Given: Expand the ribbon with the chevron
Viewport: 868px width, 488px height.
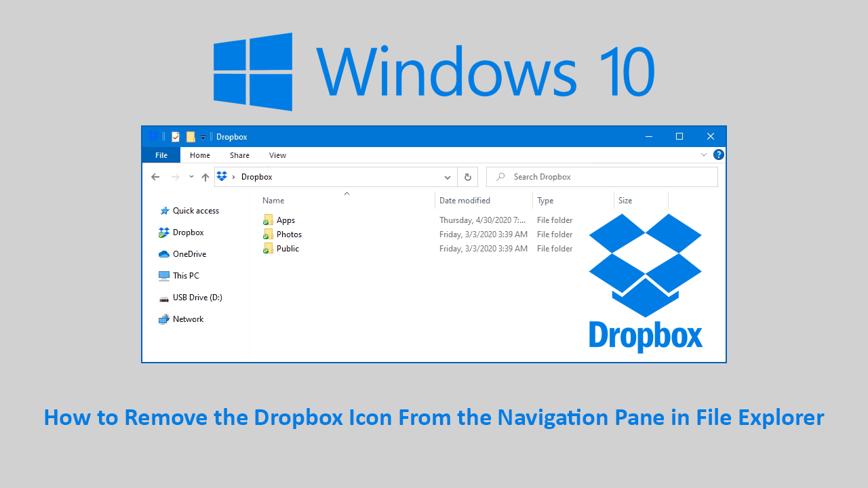Looking at the screenshot, I should 704,155.
